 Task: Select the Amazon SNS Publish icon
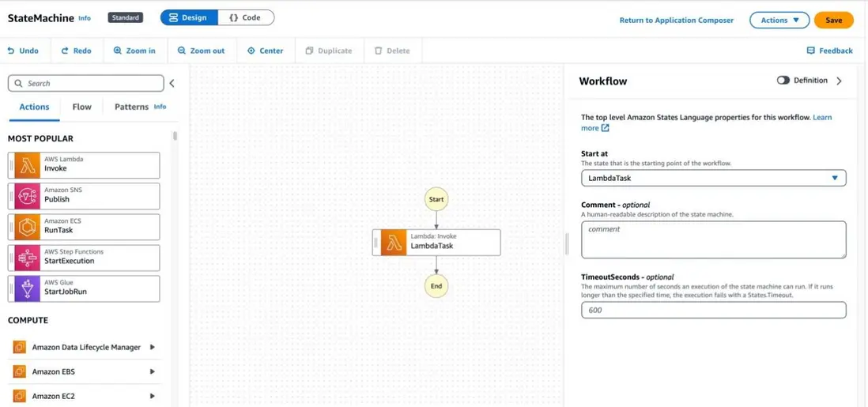tap(28, 196)
